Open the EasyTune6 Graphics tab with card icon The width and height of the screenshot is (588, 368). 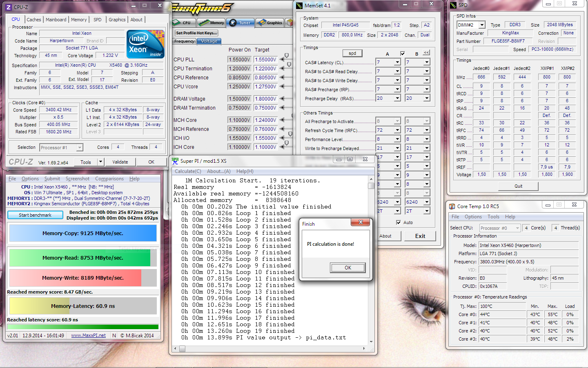[270, 22]
